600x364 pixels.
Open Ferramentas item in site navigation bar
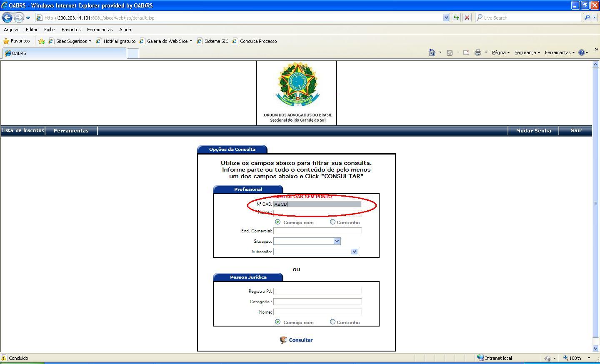[x=71, y=131]
